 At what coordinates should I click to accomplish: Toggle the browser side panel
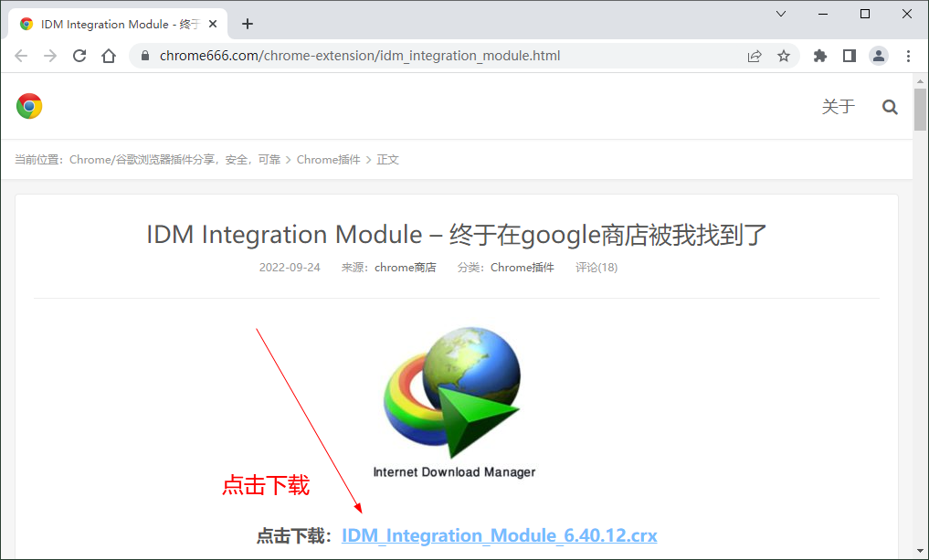point(849,57)
